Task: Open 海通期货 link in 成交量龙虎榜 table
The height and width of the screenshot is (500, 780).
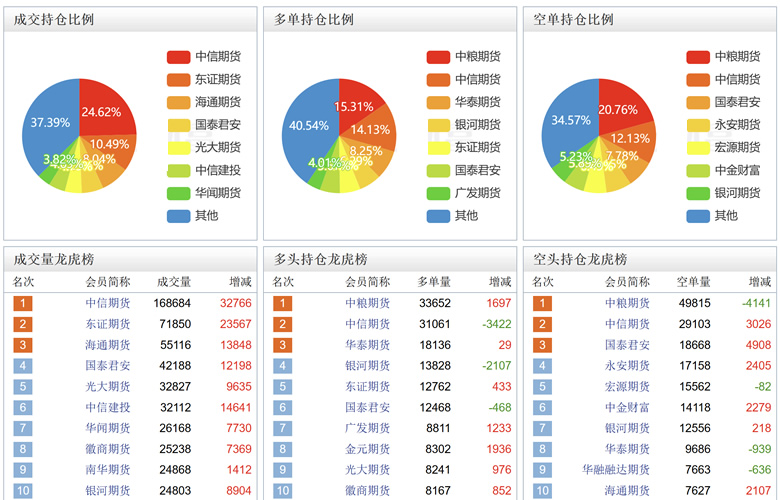Action: [x=108, y=345]
